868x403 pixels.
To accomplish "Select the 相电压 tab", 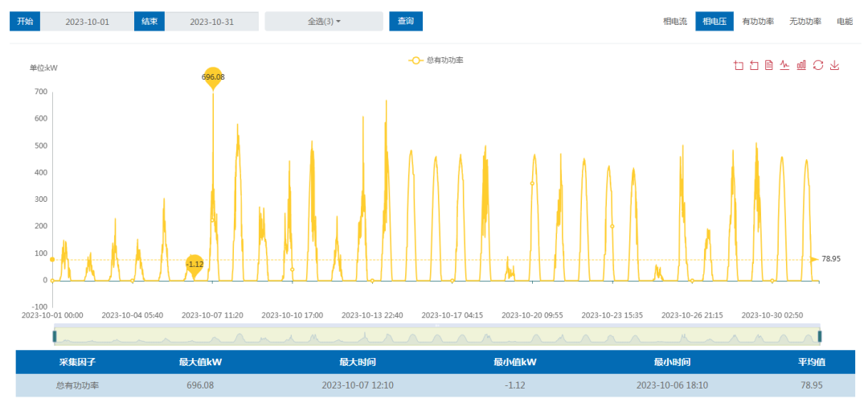I will [714, 22].
